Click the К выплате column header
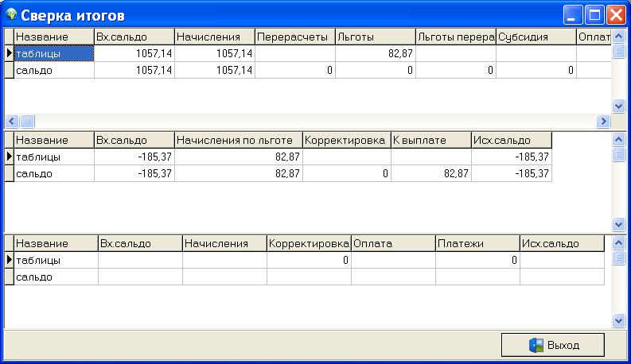Image resolution: width=631 pixels, height=364 pixels. (x=430, y=141)
